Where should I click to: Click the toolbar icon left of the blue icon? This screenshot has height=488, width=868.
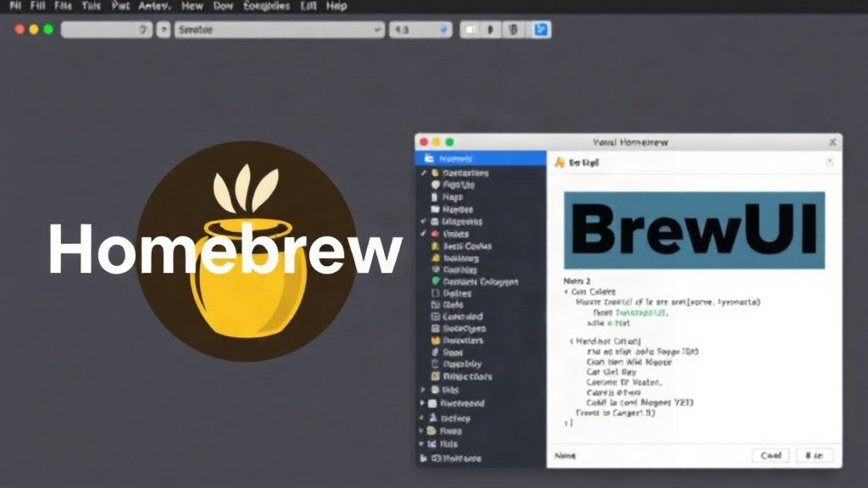point(513,30)
